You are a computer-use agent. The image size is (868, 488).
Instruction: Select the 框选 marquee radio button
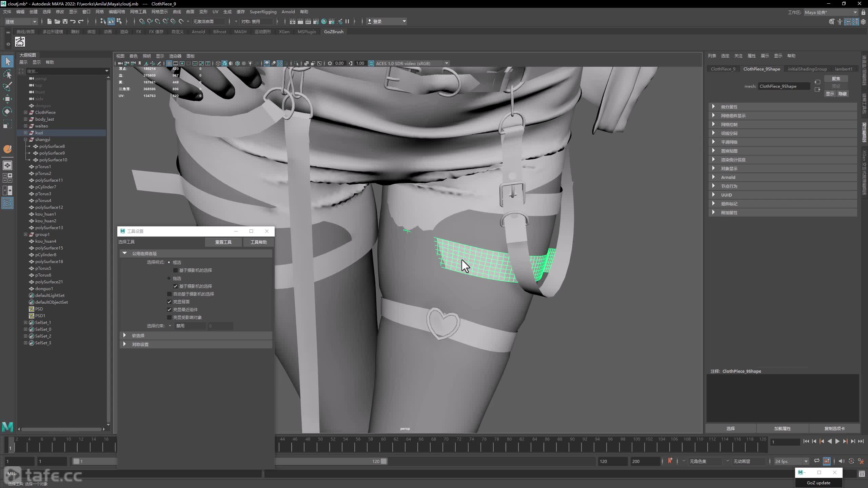[x=169, y=262]
